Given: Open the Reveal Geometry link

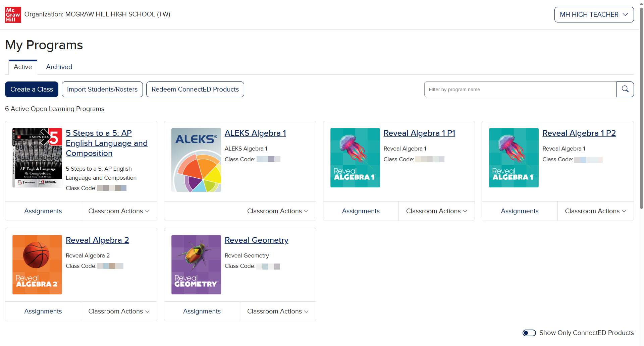Looking at the screenshot, I should [257, 240].
